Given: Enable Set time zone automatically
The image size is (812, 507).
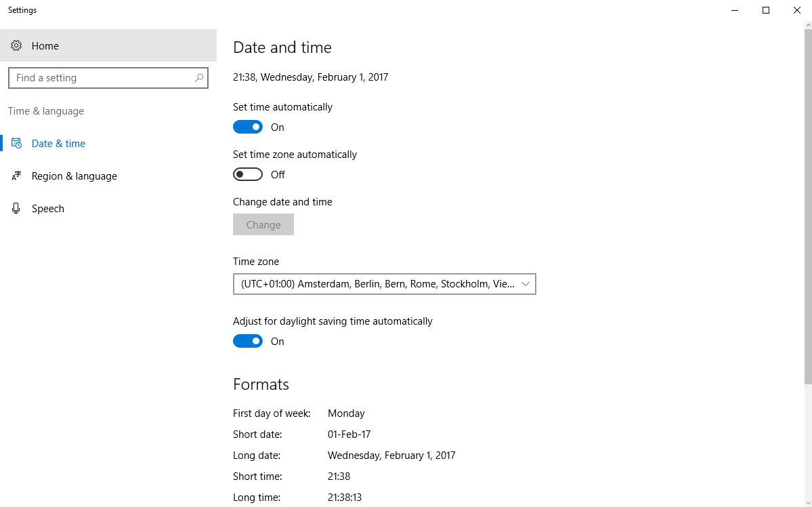Looking at the screenshot, I should click(x=248, y=175).
